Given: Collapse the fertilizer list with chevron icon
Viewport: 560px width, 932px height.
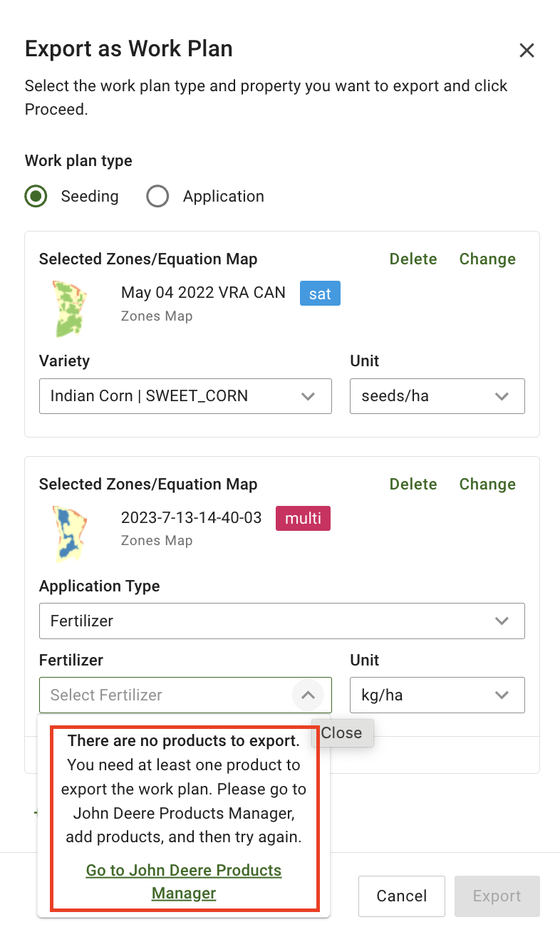Looking at the screenshot, I should point(308,695).
